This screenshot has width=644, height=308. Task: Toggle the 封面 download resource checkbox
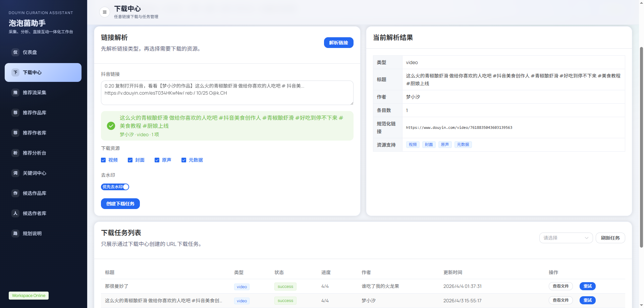coord(130,160)
